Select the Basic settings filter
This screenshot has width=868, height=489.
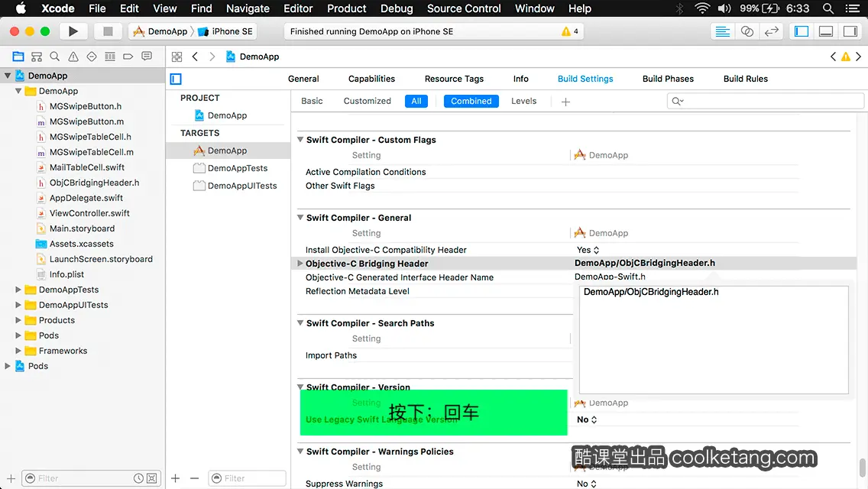point(313,101)
